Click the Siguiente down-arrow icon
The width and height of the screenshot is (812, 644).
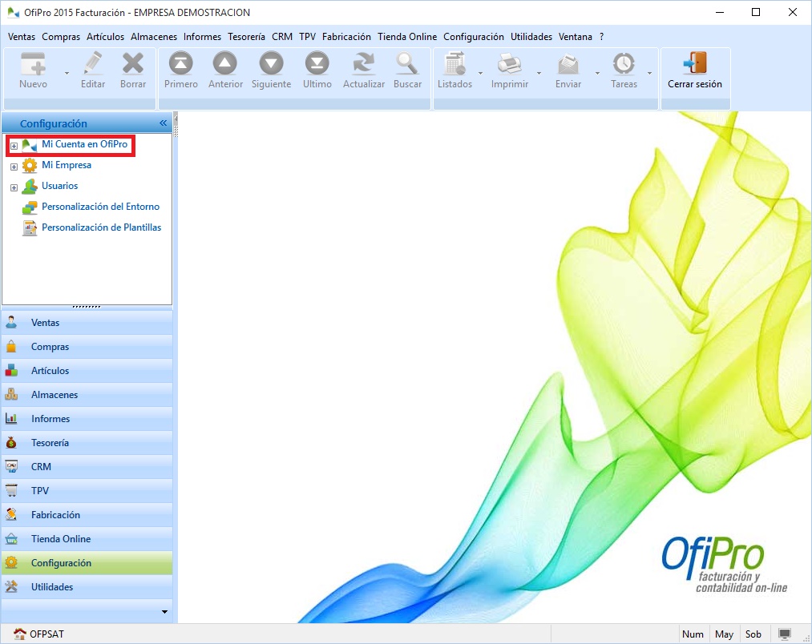coord(271,64)
